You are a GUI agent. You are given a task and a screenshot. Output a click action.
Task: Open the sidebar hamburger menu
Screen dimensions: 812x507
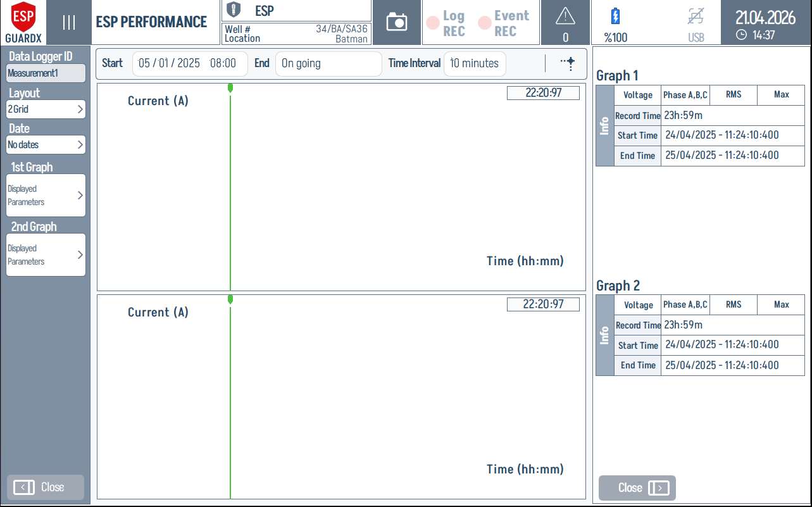68,22
